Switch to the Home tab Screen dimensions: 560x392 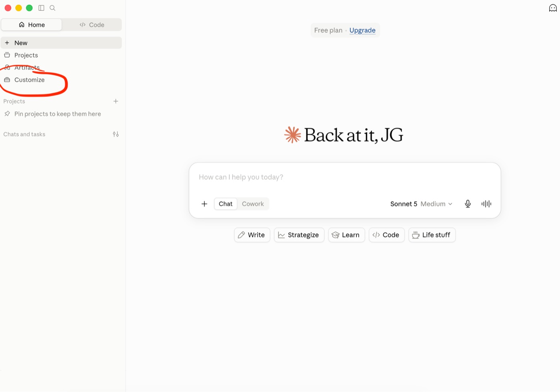[32, 25]
